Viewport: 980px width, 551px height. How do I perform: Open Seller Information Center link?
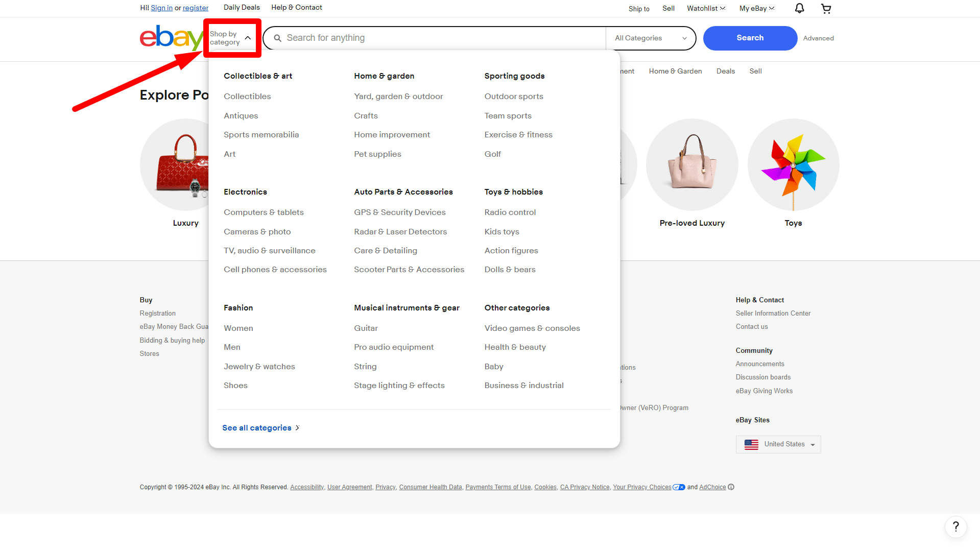773,314
